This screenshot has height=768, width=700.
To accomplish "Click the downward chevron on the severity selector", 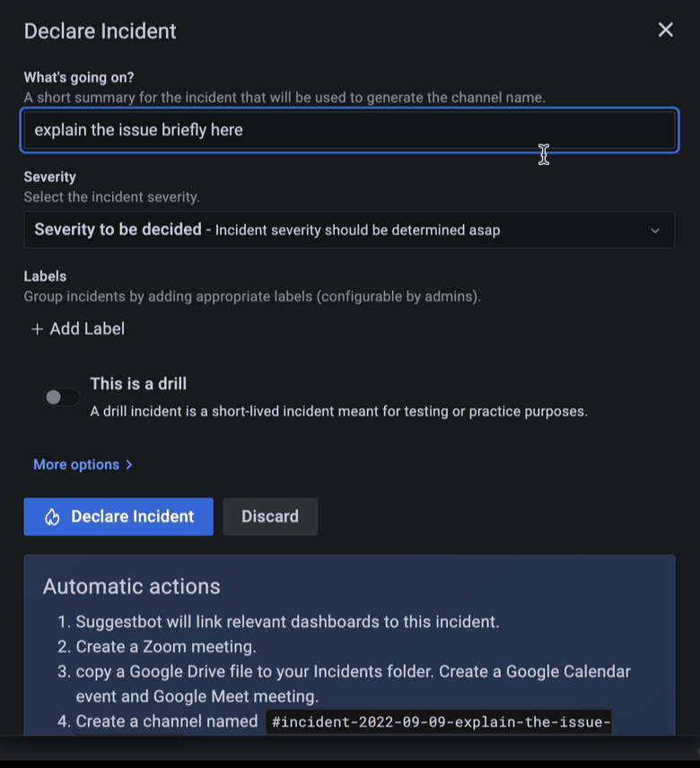I will pyautogui.click(x=654, y=230).
